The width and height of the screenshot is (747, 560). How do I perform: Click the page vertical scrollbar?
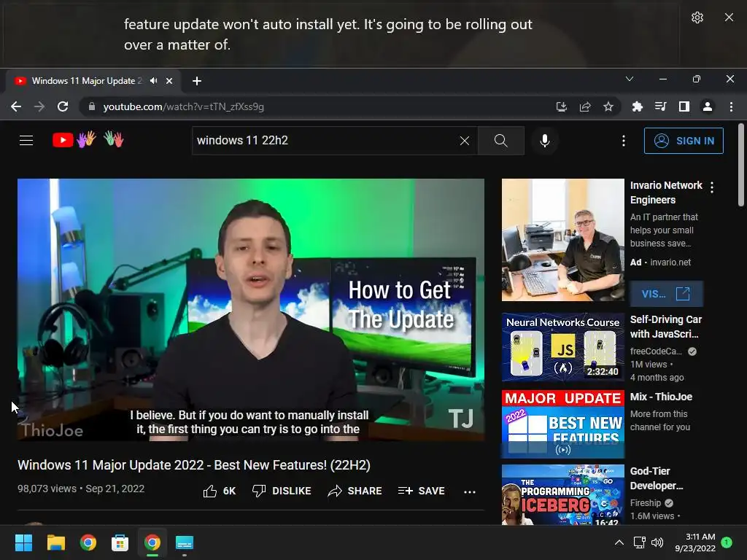(x=741, y=165)
